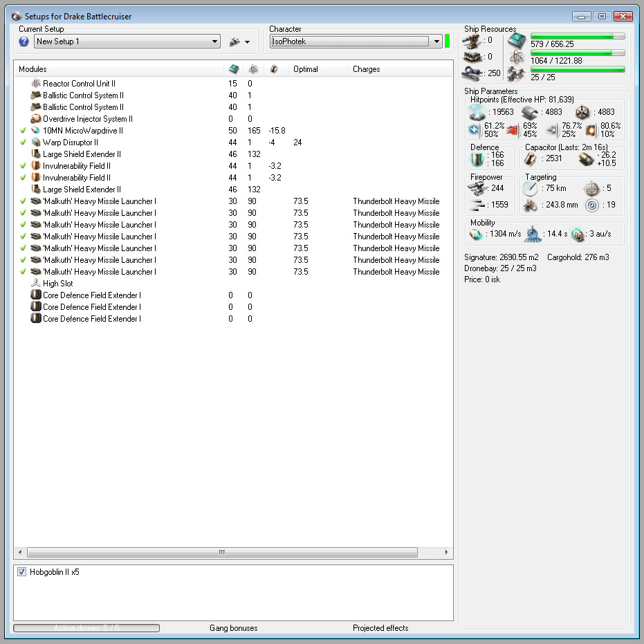Open the Current Setup combo box
This screenshot has height=644, width=644.
[127, 42]
